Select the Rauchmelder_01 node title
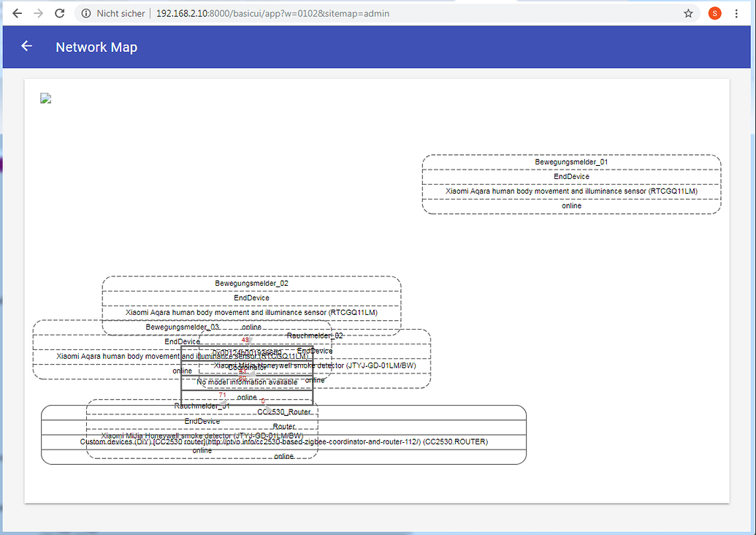This screenshot has height=535, width=756. point(202,406)
